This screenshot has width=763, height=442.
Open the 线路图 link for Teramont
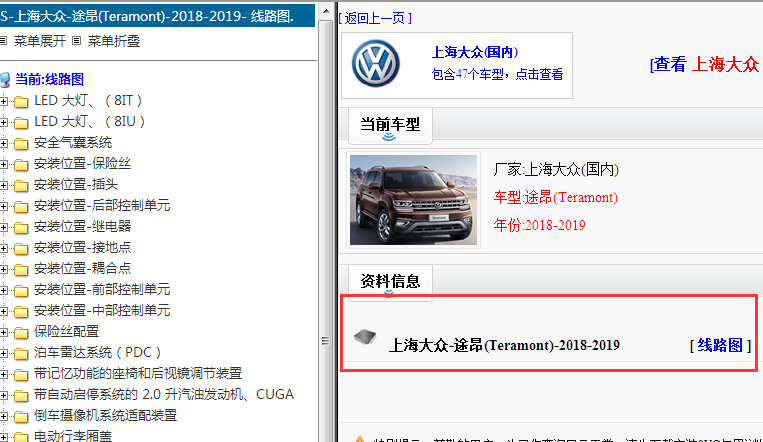[x=720, y=346]
